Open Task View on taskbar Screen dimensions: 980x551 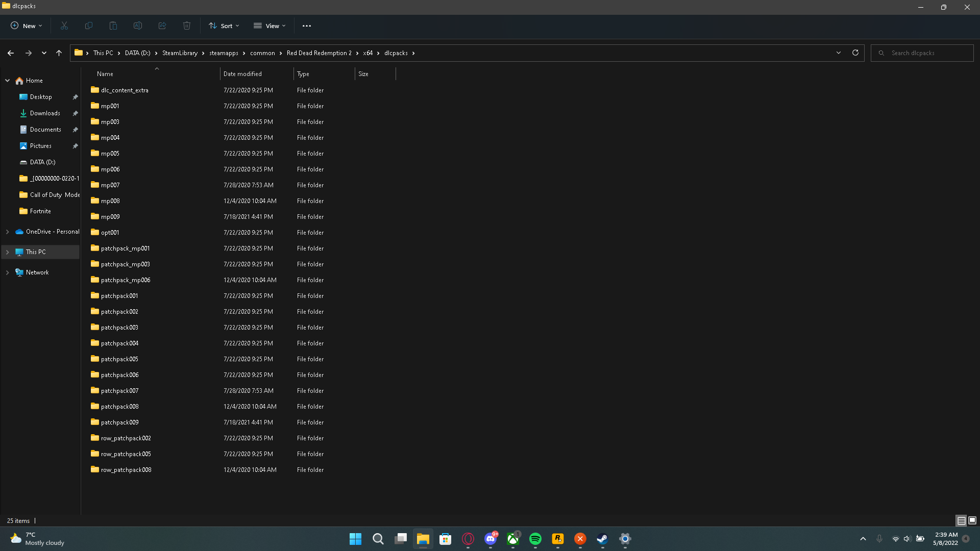(x=401, y=539)
